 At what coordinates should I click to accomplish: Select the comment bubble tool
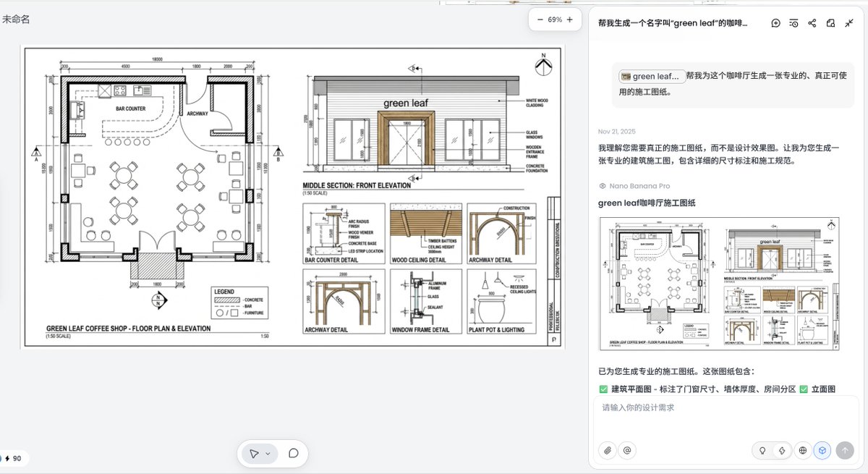(x=292, y=453)
